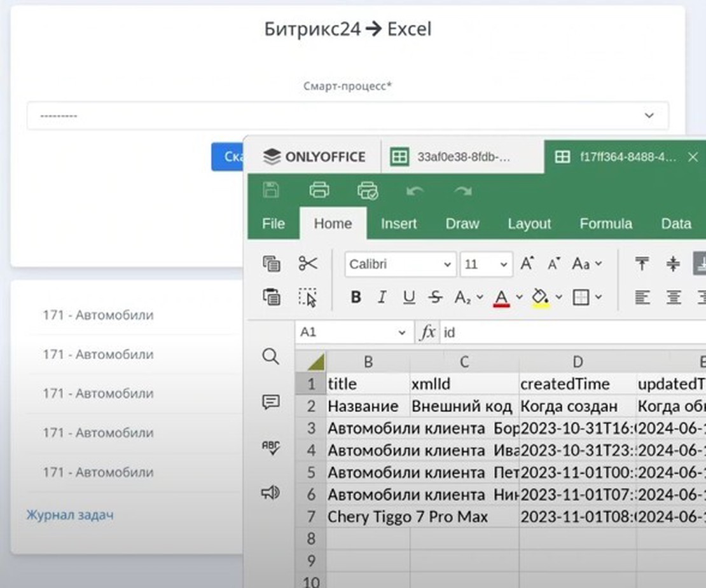Click the Paste icon below Copy
Image resolution: width=706 pixels, height=588 pixels.
pos(272,297)
